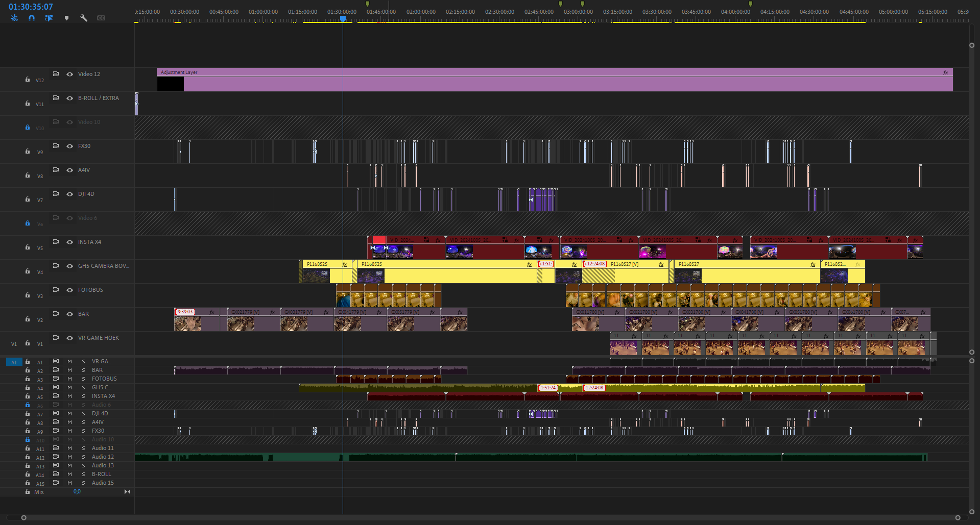Mute the FOTOBUS audio track

point(70,379)
